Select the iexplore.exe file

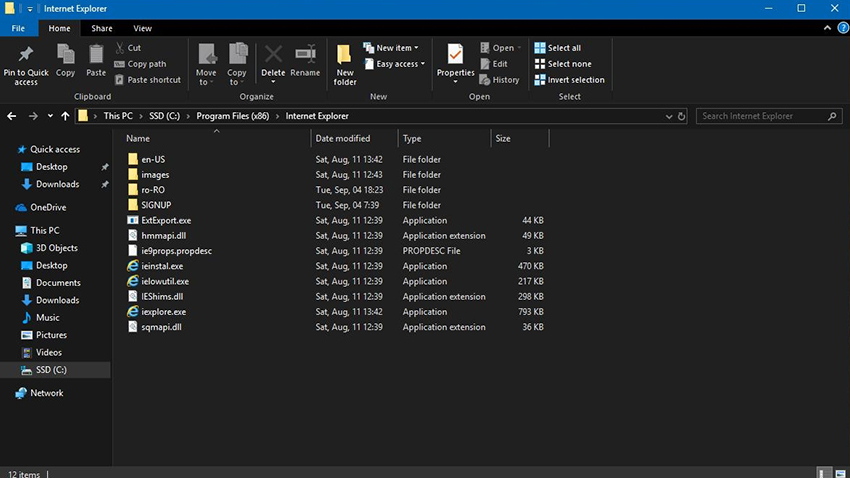[163, 312]
